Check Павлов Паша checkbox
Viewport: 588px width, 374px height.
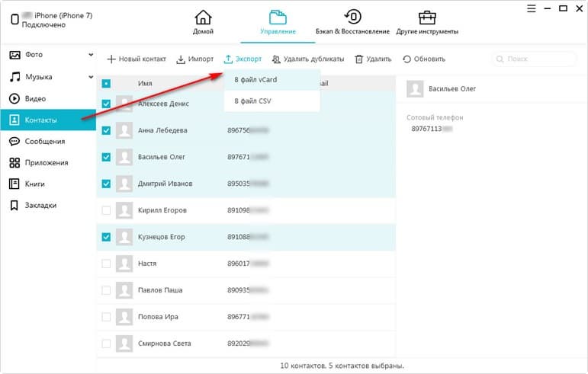pyautogui.click(x=106, y=289)
